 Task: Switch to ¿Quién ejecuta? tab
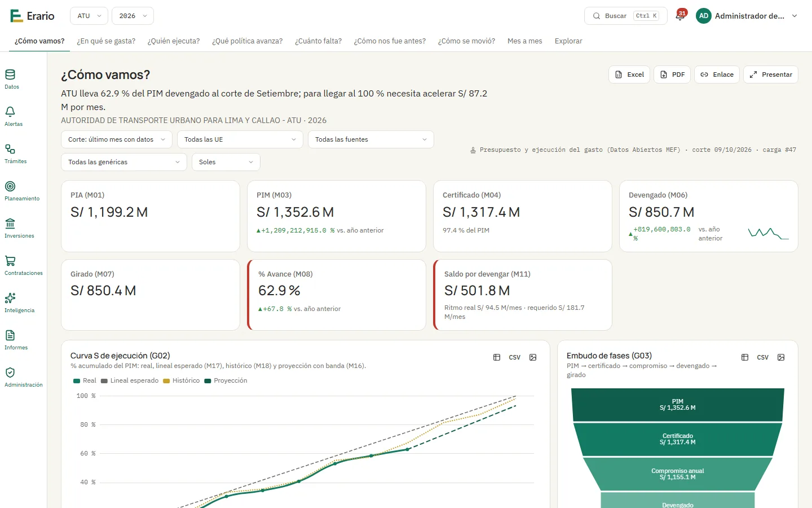[x=174, y=41]
